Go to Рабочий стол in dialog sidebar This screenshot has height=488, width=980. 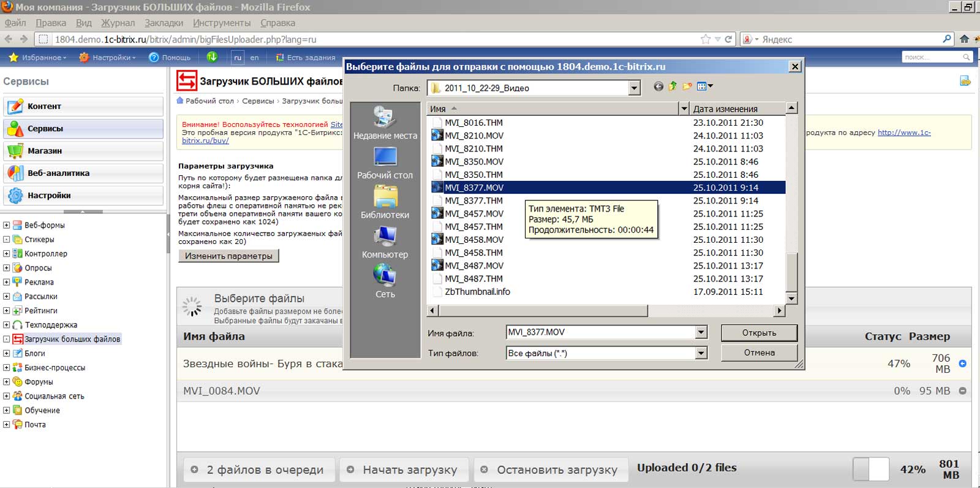tap(385, 163)
